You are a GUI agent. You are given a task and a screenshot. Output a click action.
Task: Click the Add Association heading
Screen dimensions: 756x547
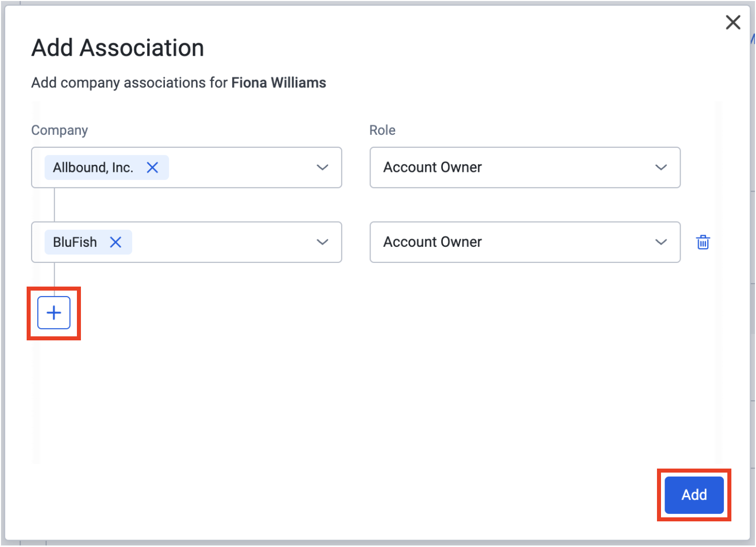pos(118,48)
